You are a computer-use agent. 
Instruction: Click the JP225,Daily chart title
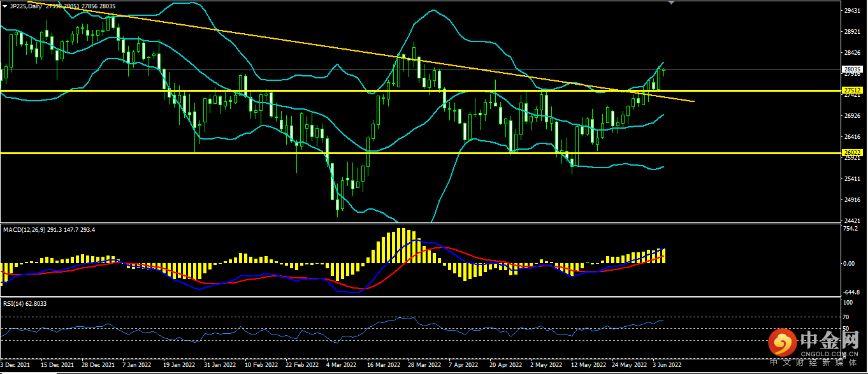tap(27, 6)
